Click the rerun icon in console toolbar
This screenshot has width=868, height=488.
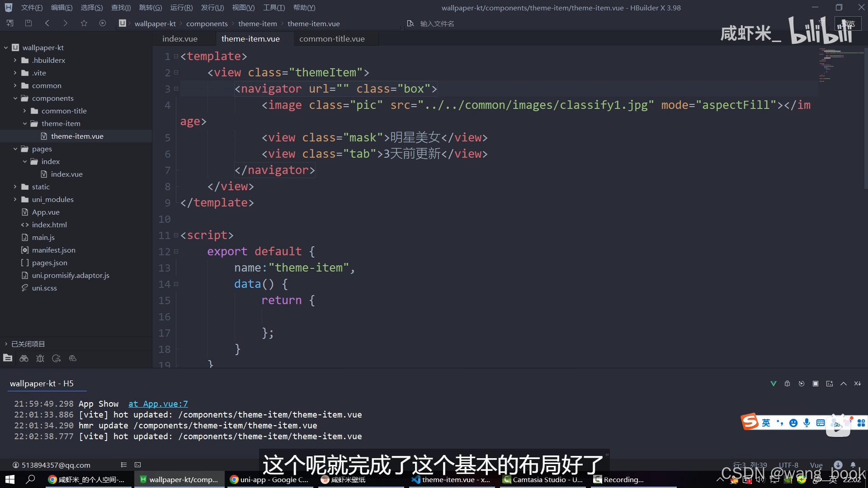802,384
